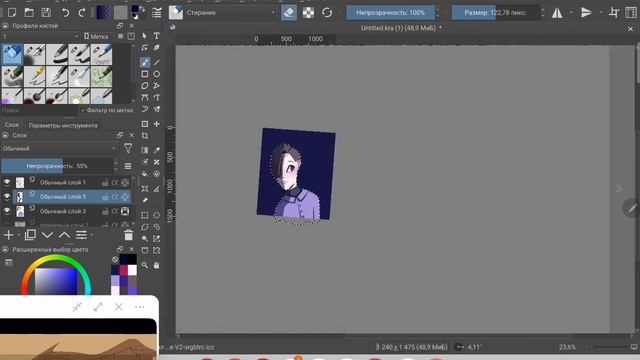Image resolution: width=640 pixels, height=360 pixels.
Task: Duplicate the selected layer
Action: point(30,235)
